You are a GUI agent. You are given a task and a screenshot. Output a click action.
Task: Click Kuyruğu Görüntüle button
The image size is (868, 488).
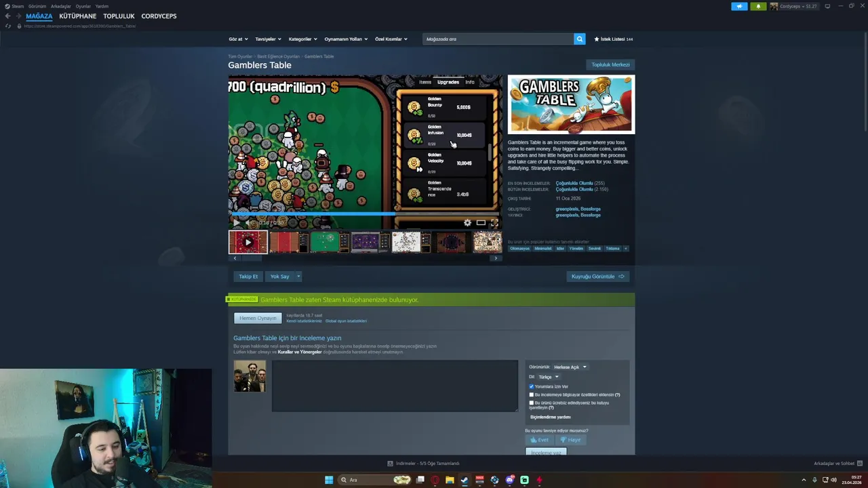pos(598,277)
